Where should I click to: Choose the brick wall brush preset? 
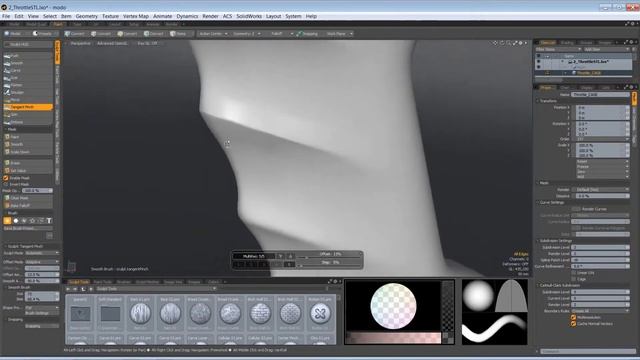tap(260, 313)
